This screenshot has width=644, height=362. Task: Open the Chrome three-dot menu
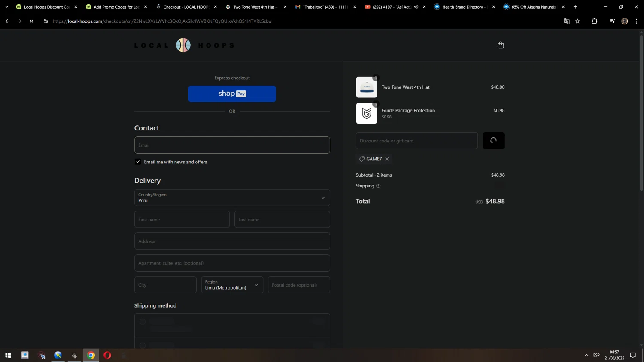636,21
